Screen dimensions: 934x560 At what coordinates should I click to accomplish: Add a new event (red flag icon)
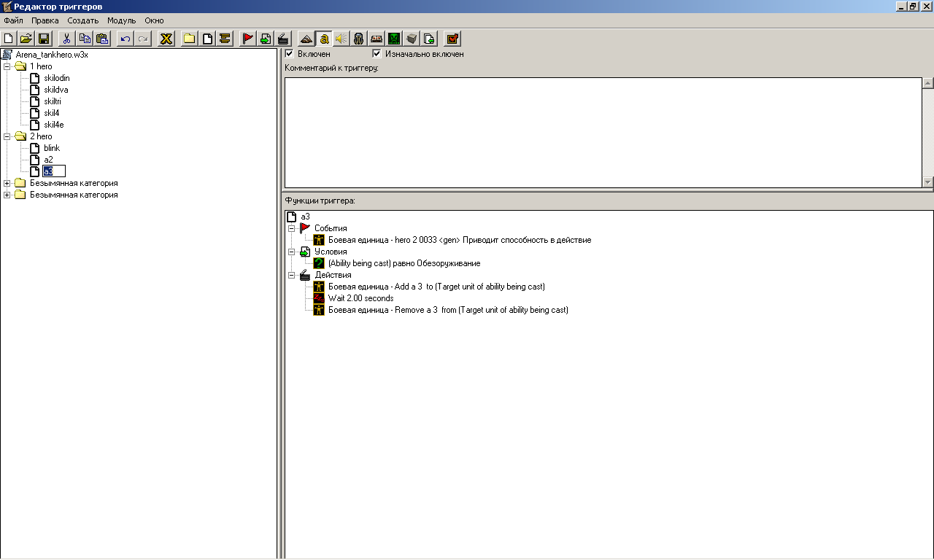[x=248, y=39]
